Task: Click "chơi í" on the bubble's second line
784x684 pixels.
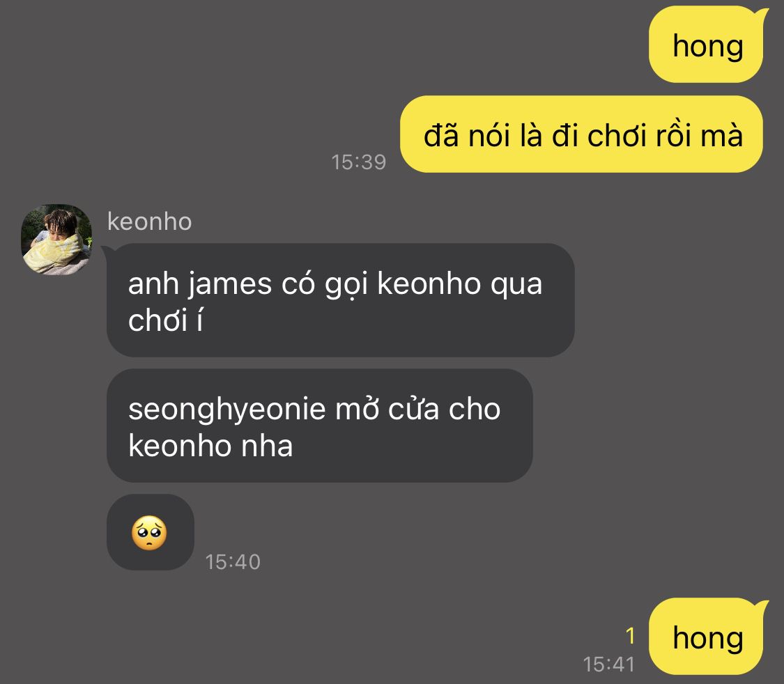Action: 165,320
